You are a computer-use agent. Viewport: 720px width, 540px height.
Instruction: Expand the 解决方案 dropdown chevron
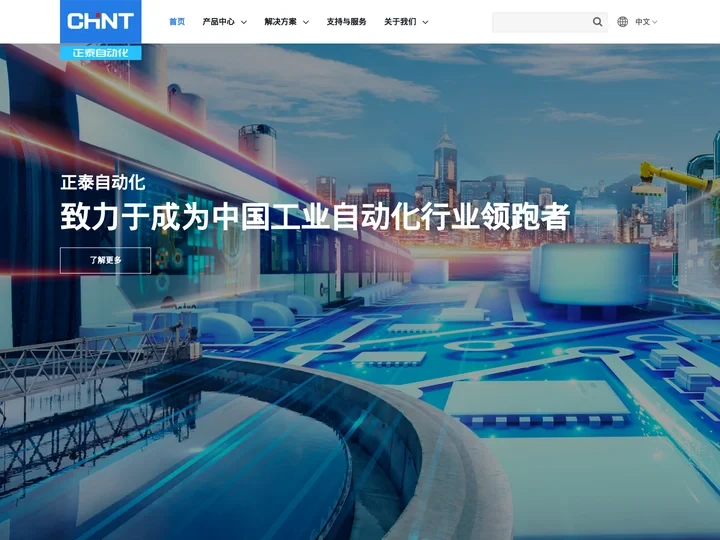306,22
